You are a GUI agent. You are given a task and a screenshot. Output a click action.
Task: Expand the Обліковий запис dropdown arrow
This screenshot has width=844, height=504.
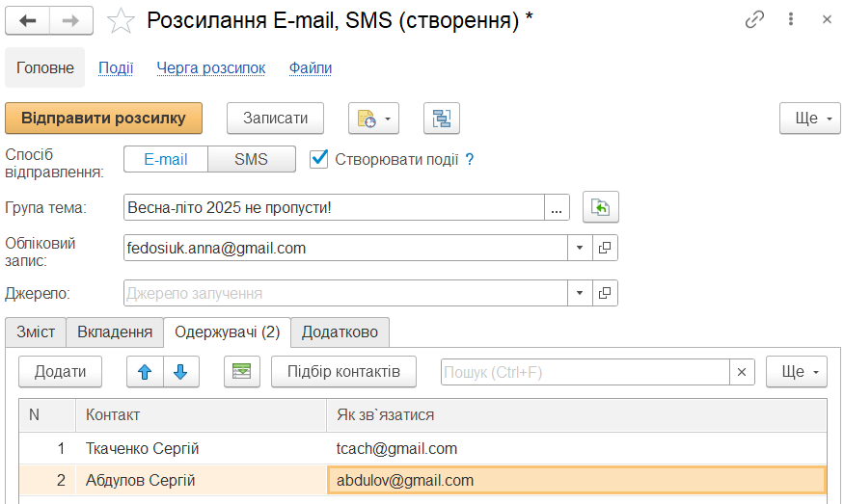tap(580, 248)
